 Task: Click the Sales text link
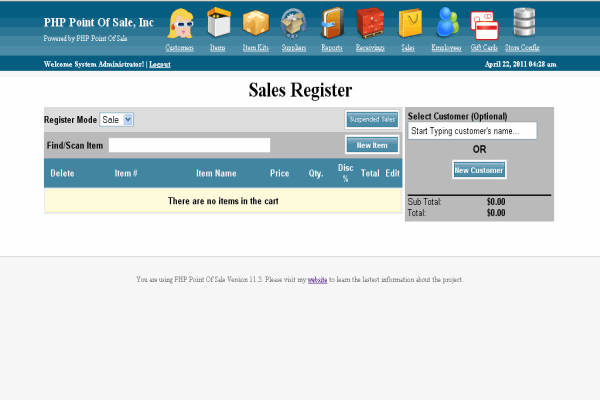tap(408, 47)
